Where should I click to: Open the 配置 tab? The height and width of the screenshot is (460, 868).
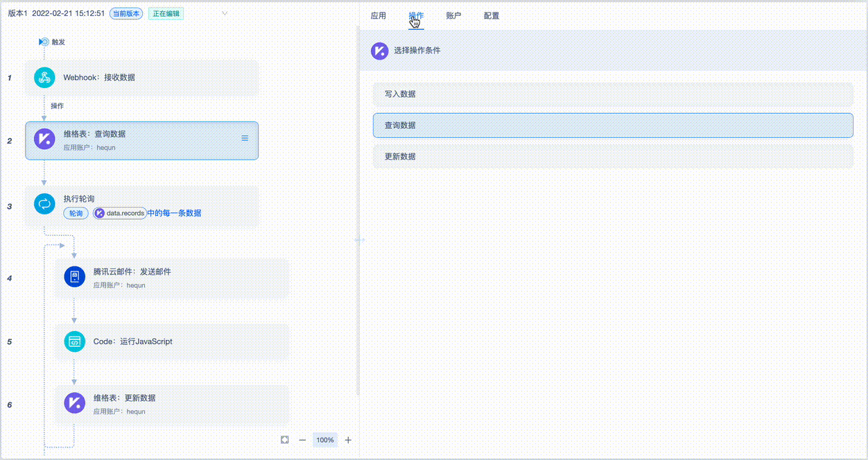(x=492, y=16)
